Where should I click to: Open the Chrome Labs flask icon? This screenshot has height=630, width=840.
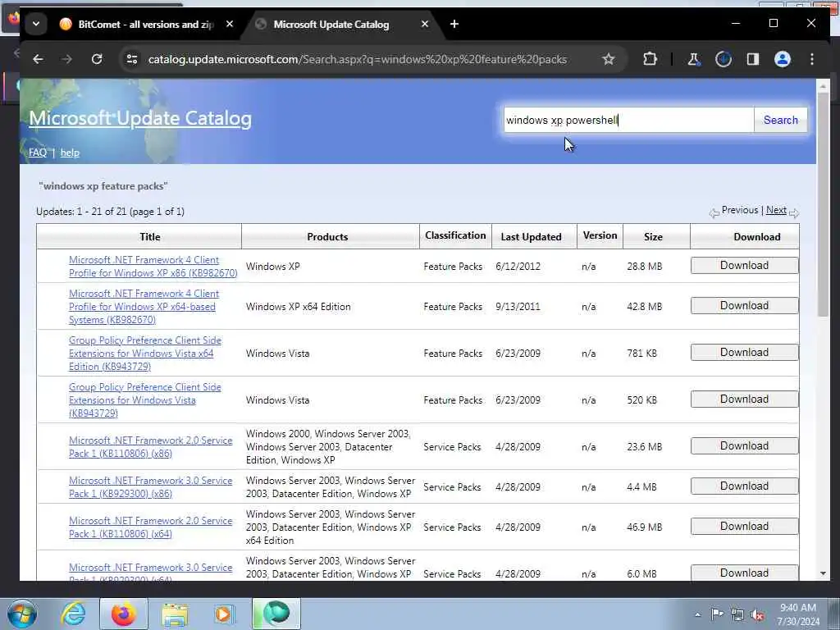[x=693, y=59]
